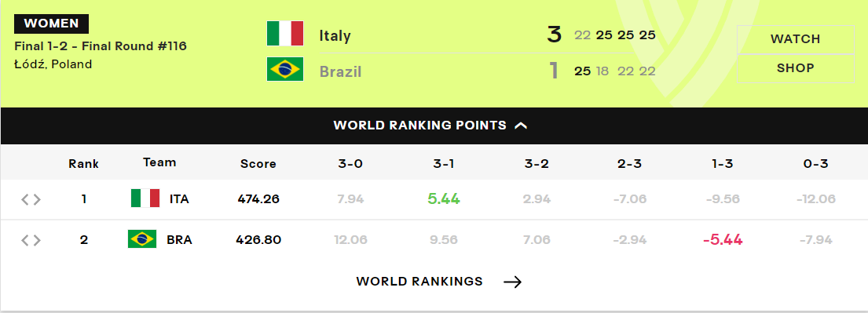Click the Brazil team name
Image resolution: width=868 pixels, height=313 pixels.
point(340,72)
